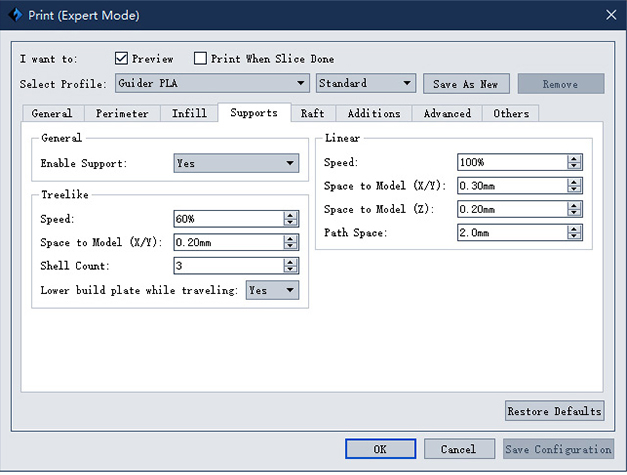The width and height of the screenshot is (627, 475).
Task: Open the Guider PLA profile dropdown
Action: tap(212, 83)
